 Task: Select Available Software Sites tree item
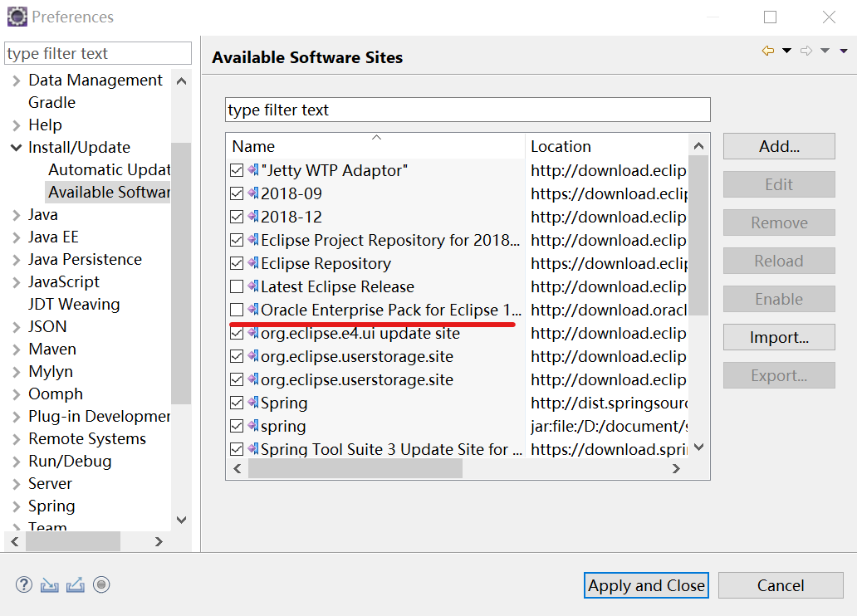[110, 192]
